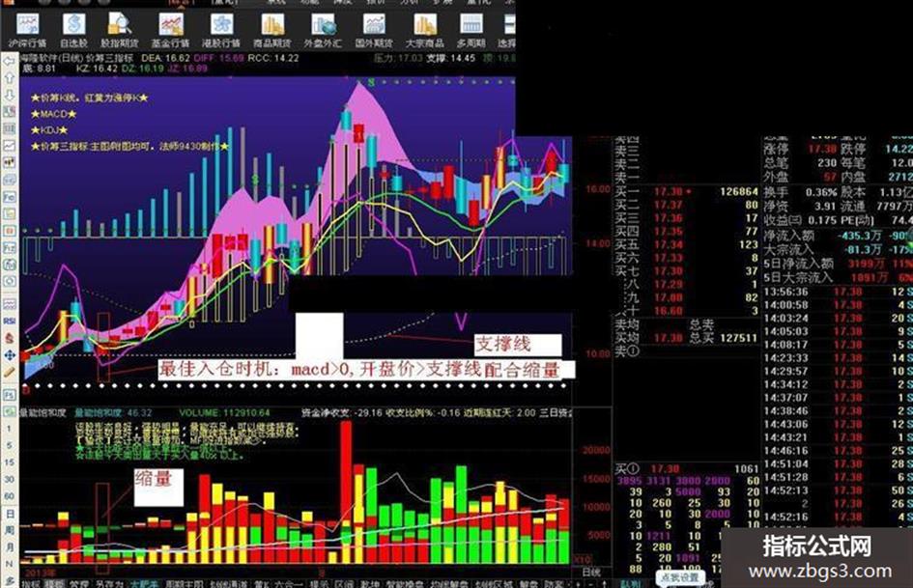Open the 自选股 watchlist icon
The height and width of the screenshot is (588, 913).
pyautogui.click(x=74, y=30)
